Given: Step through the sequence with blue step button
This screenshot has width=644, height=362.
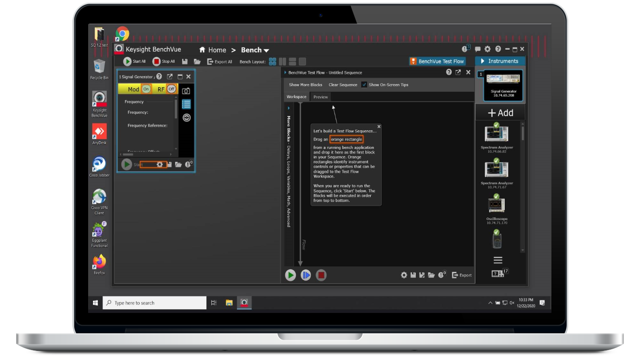Looking at the screenshot, I should [306, 275].
